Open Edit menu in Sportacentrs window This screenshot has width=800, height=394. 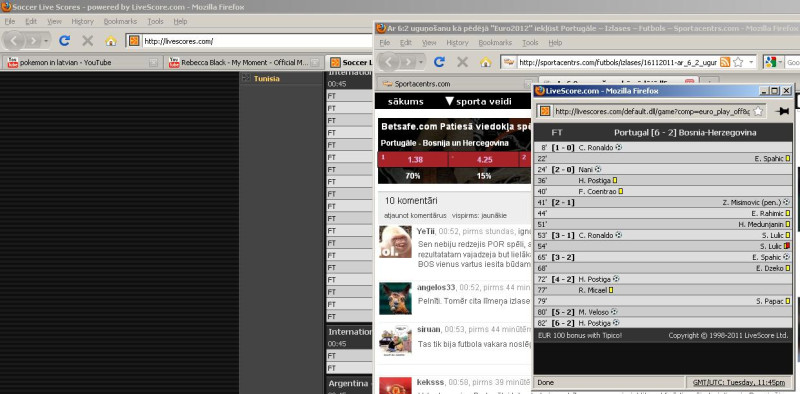[406, 43]
